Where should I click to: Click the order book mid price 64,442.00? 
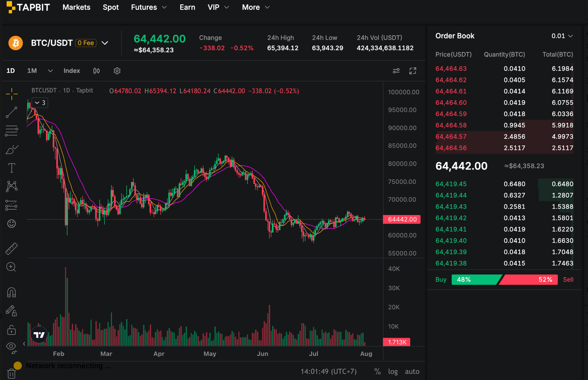pos(461,166)
